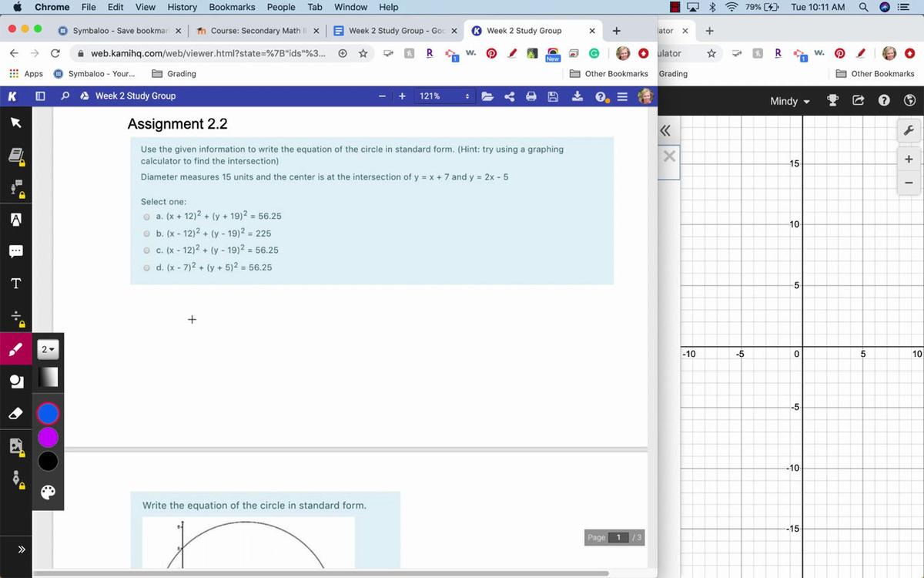Save the document with floppy-disk icon
Screen dimensions: 924x578
pos(553,96)
